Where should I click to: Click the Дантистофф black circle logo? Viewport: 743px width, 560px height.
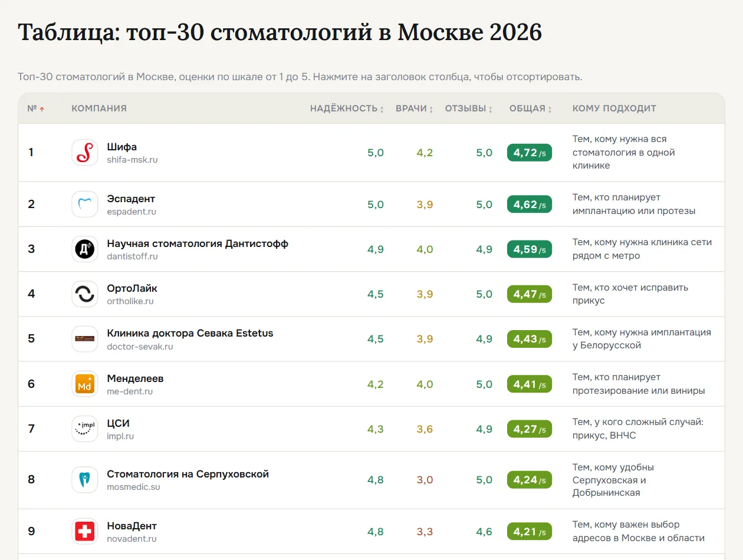(85, 249)
